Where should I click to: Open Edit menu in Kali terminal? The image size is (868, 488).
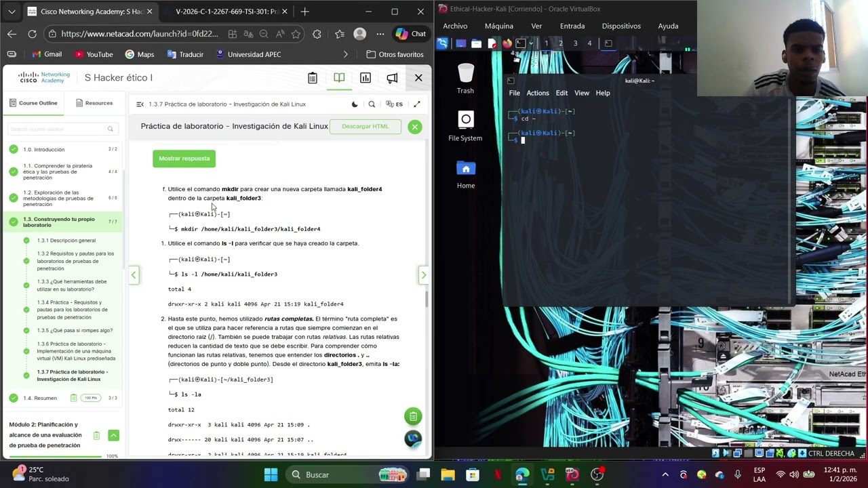561,93
